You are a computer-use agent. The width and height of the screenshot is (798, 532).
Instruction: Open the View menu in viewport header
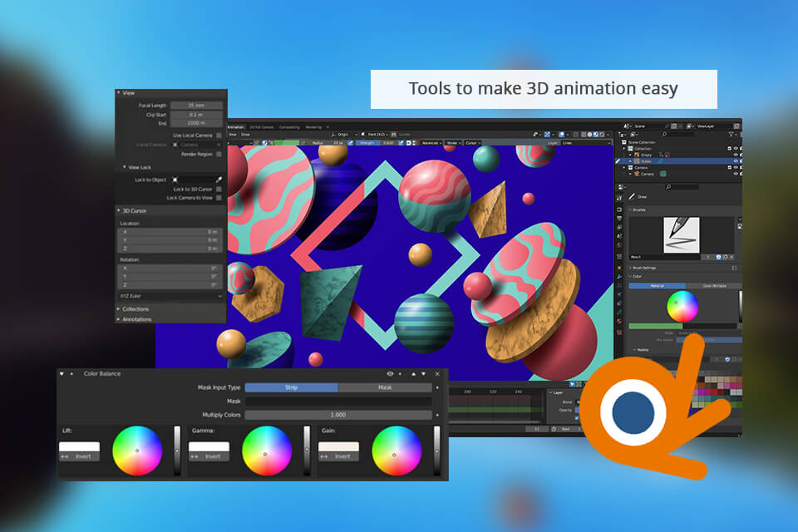tap(233, 135)
